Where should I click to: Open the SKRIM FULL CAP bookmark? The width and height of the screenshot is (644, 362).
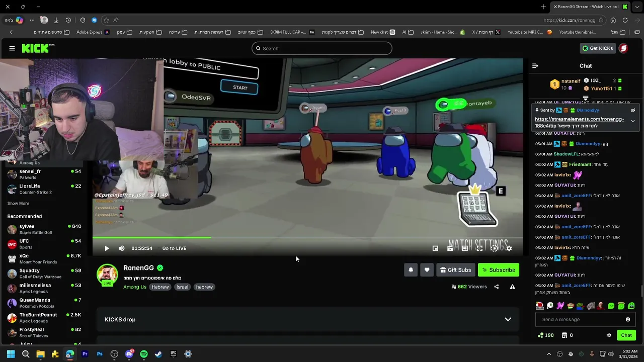(292, 32)
